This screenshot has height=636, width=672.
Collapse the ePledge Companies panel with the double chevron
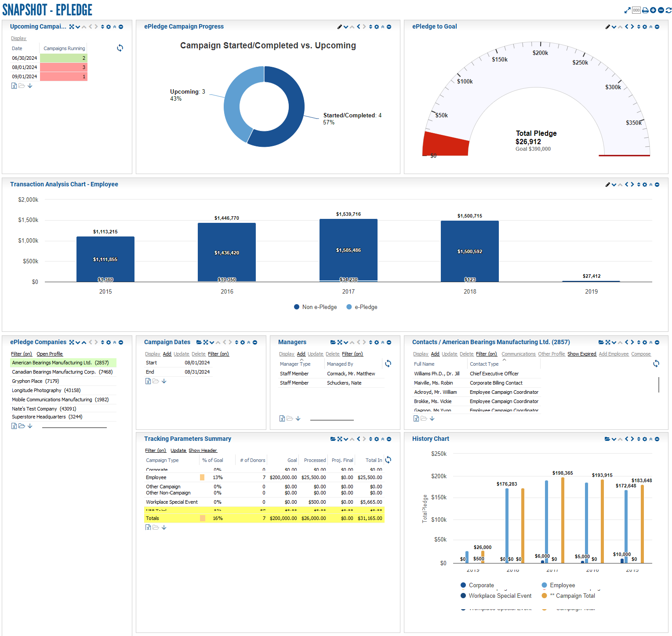[115, 342]
